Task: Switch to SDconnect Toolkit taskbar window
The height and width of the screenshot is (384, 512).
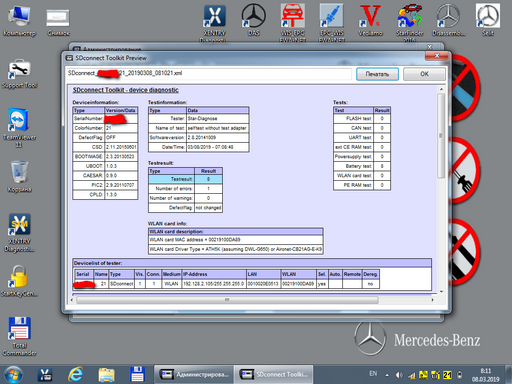Action: [274, 375]
